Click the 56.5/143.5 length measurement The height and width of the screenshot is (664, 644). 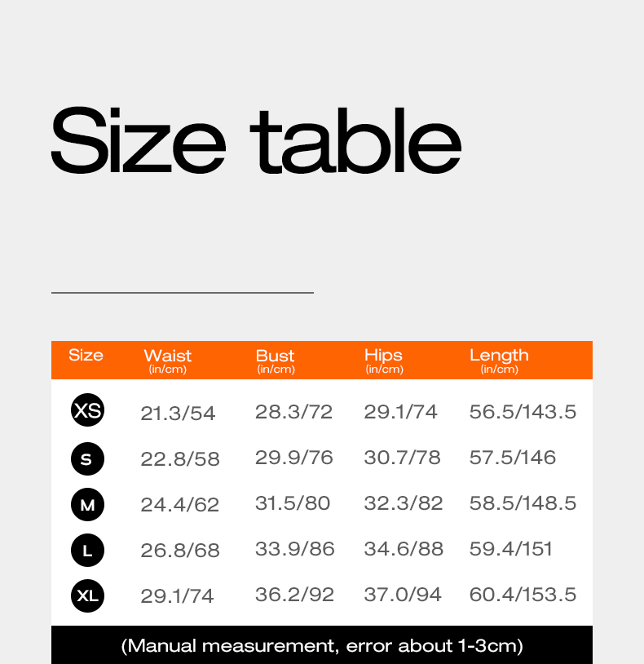(x=523, y=412)
